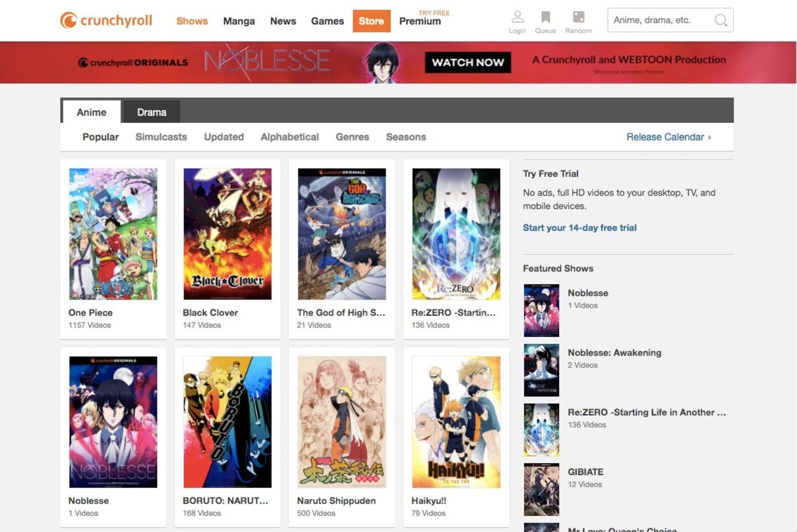The height and width of the screenshot is (532, 797).
Task: Open the Queue bookmark icon
Action: tap(545, 17)
